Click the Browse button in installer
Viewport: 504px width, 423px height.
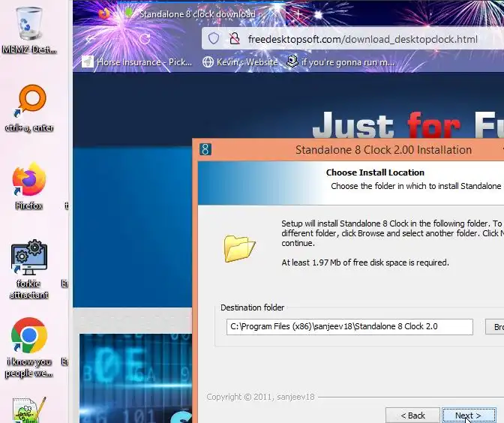point(495,326)
